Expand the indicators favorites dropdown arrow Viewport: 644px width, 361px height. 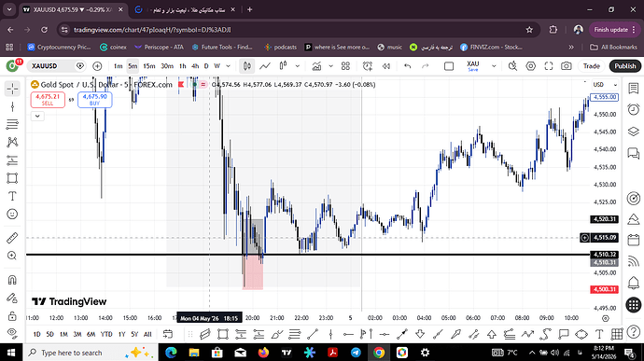tap(330, 66)
